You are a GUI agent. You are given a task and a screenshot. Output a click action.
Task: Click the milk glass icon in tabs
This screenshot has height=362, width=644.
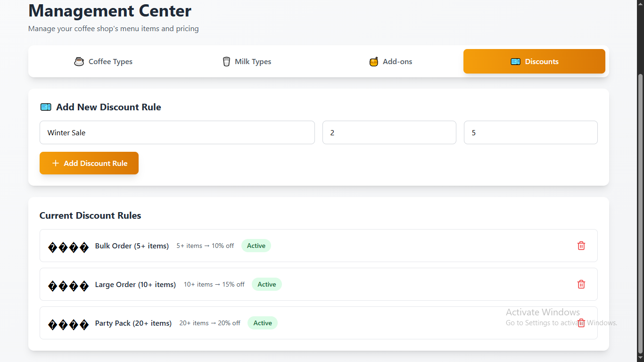[x=226, y=61]
